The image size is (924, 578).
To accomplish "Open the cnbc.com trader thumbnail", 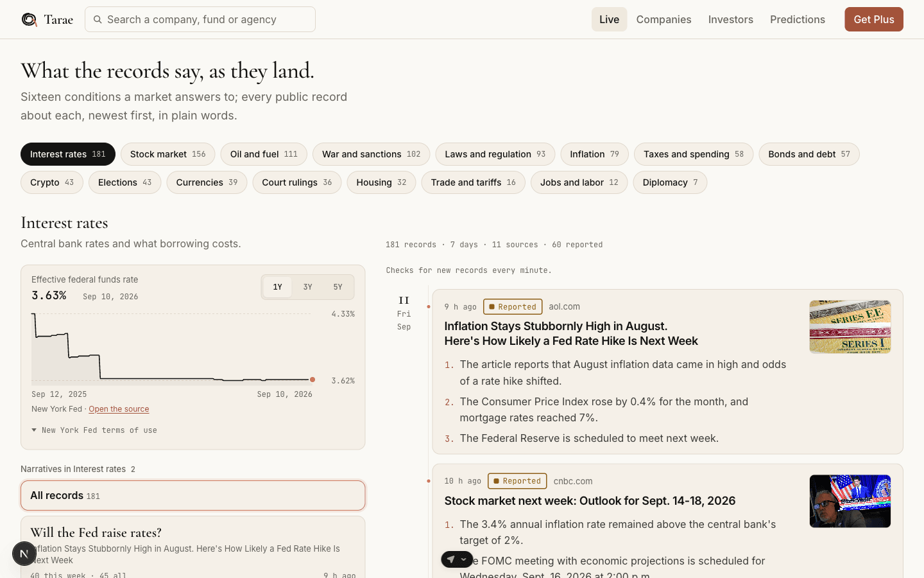I will point(850,501).
